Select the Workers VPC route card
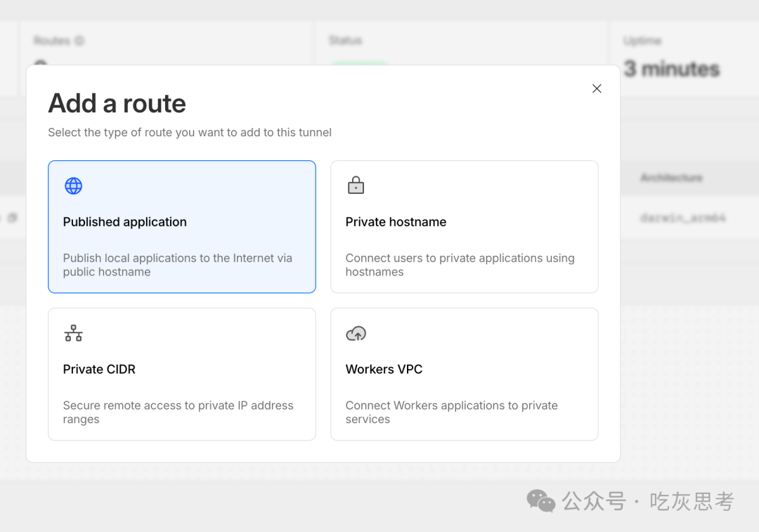Image resolution: width=759 pixels, height=532 pixels. point(465,374)
